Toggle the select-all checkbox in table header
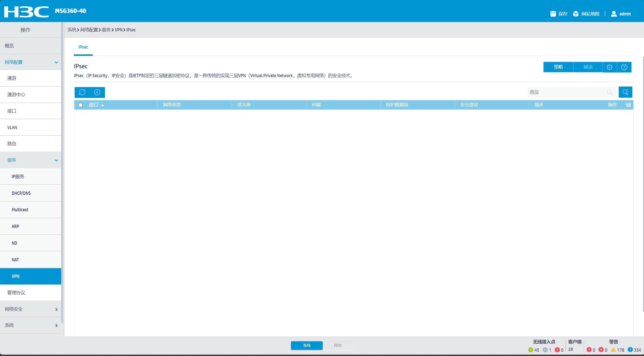Viewport: 644px width, 356px height. coord(81,105)
